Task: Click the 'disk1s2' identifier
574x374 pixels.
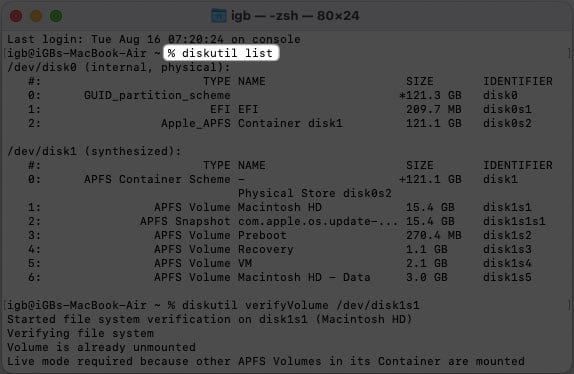Action: (507, 235)
